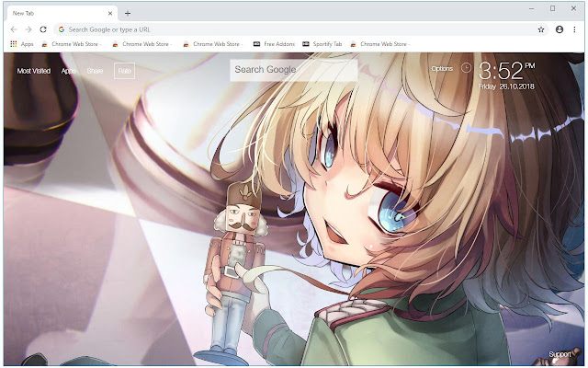This screenshot has height=368, width=588.
Task: Maximize the Chrome window
Action: pyautogui.click(x=552, y=8)
